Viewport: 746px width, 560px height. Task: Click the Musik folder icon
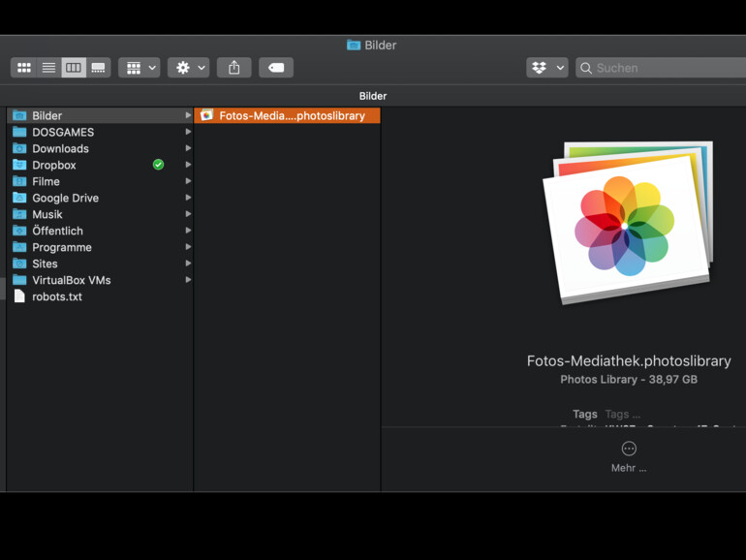(19, 213)
